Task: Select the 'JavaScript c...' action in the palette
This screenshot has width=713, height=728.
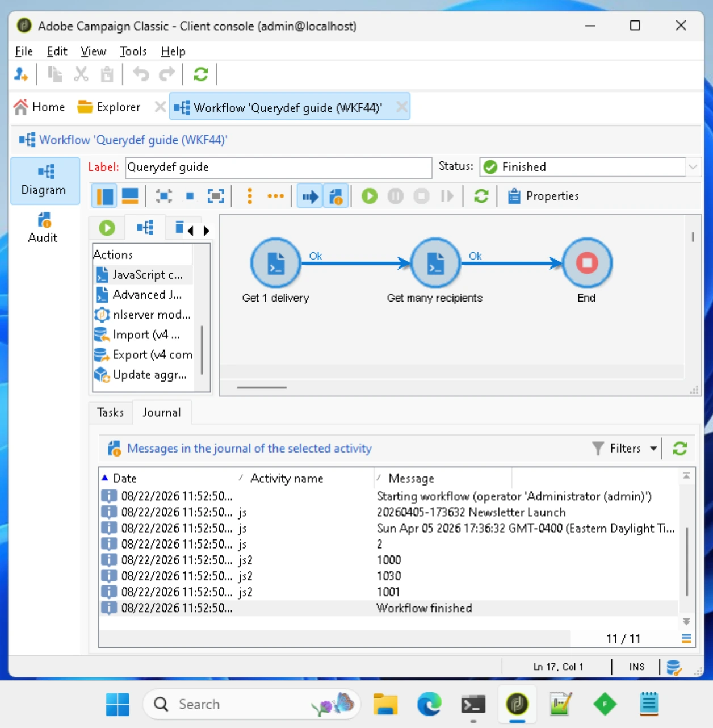Action: 143,275
